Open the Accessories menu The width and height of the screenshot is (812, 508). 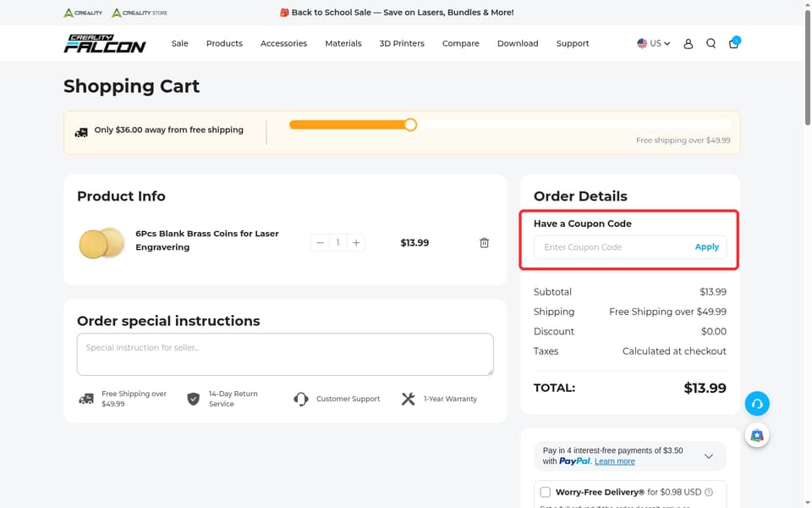pos(284,43)
